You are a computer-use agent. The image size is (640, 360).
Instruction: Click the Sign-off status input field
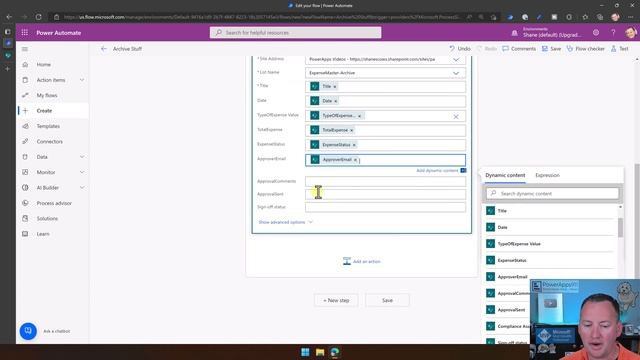(385, 207)
